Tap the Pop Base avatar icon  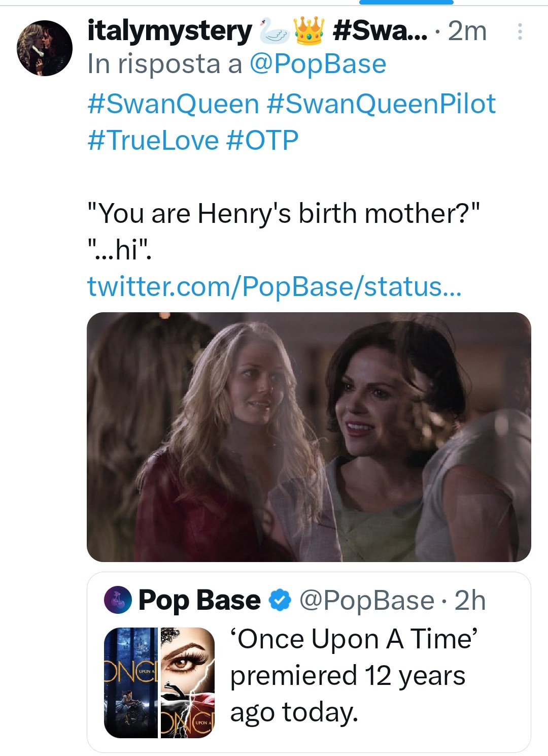[118, 600]
